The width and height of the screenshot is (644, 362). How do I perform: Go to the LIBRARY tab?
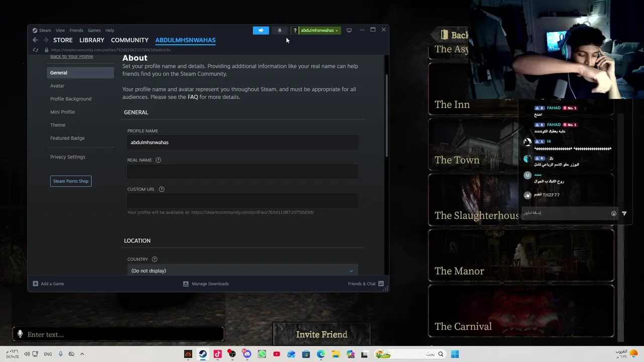point(92,40)
